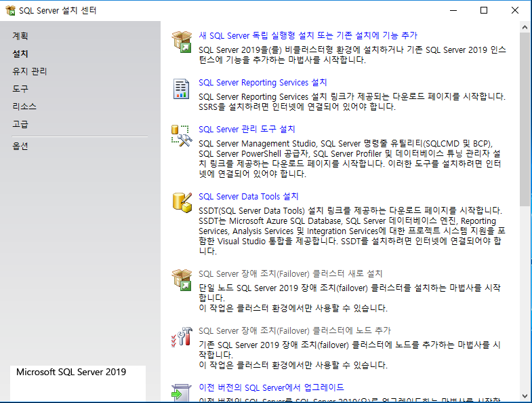This screenshot has height=403, width=532.
Task: Open the 리소스 sidebar entry
Action: click(24, 107)
